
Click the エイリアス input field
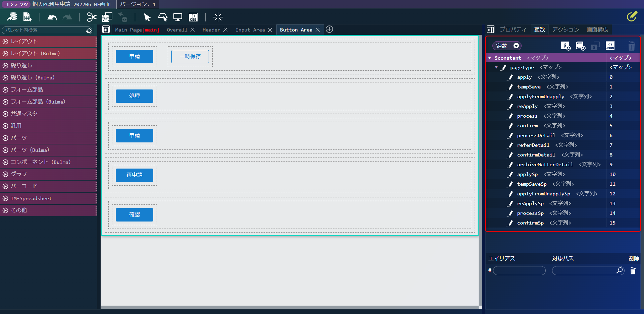point(519,270)
